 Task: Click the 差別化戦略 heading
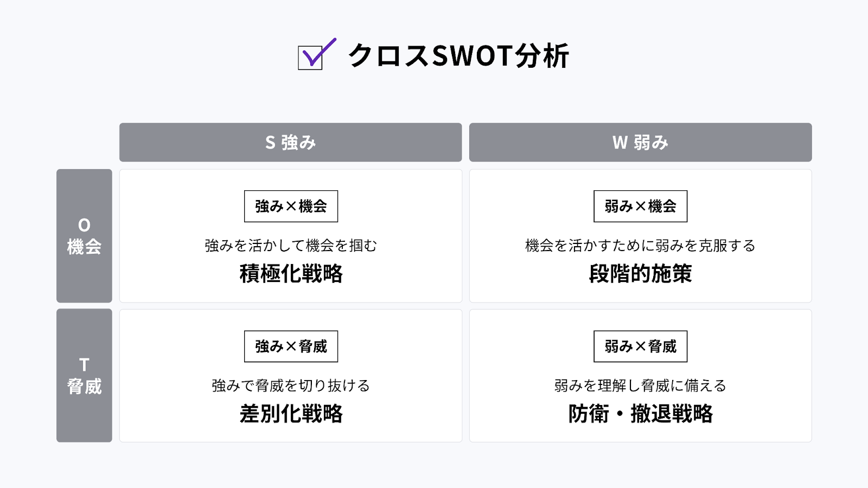coord(291,414)
